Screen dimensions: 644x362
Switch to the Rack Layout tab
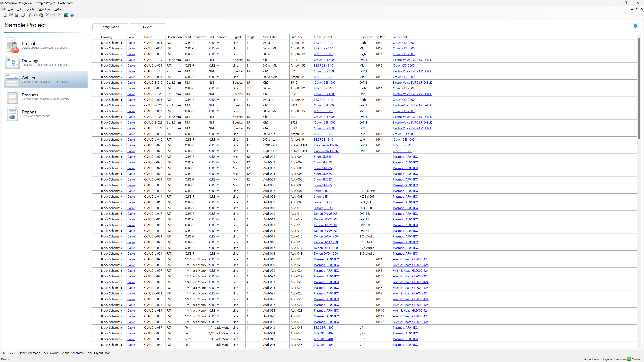click(49, 353)
